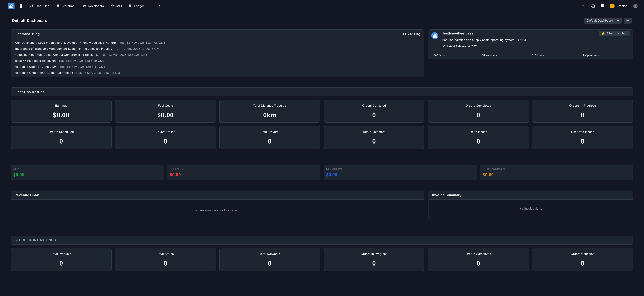The height and width of the screenshot is (296, 644).
Task: Click the Total Products storefront card
Action: pyautogui.click(x=61, y=259)
